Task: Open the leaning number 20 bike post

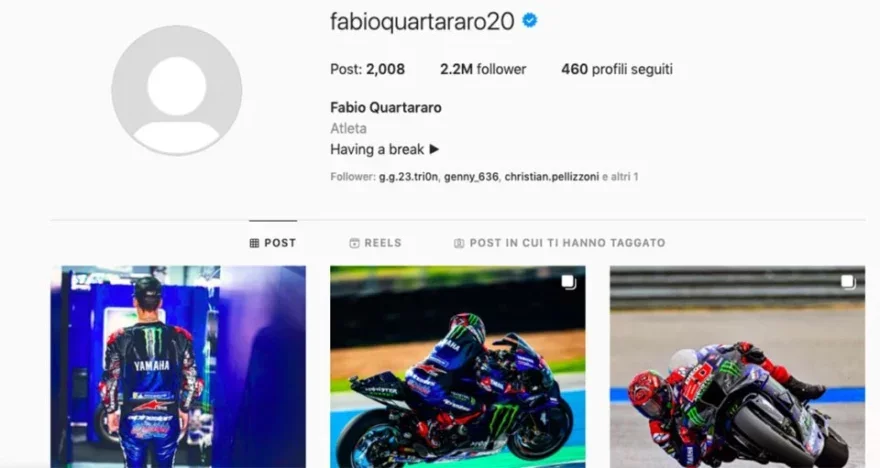Action: (x=737, y=367)
